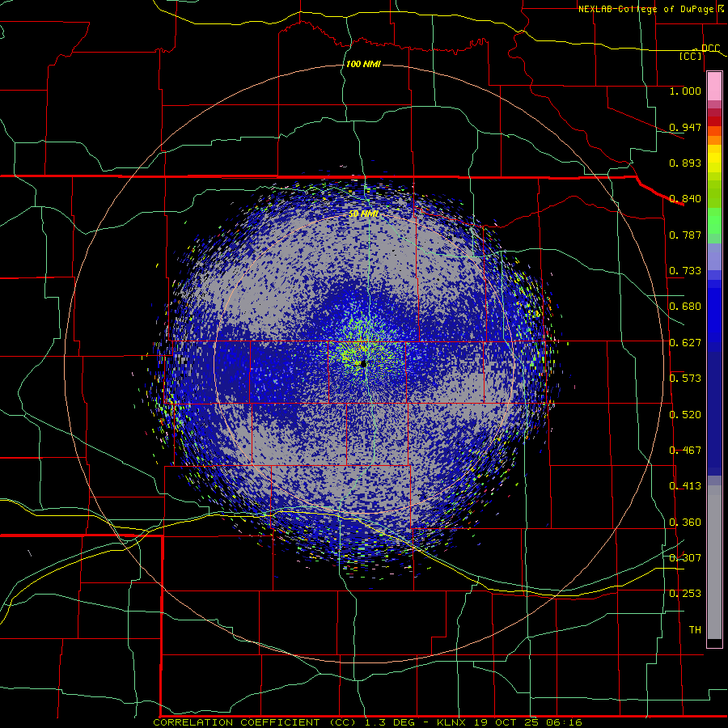Screen dimensions: 728x728
Task: Click the 0.413 scale value
Action: 685,486
